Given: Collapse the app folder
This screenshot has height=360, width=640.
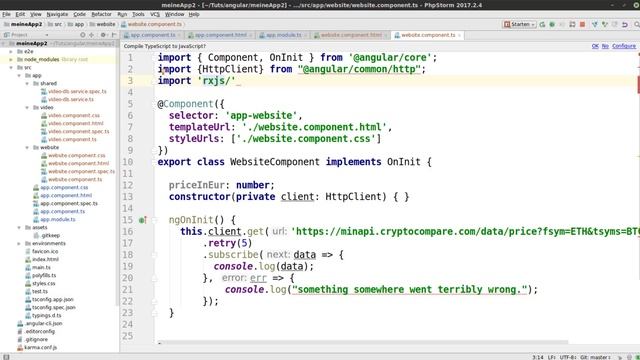Looking at the screenshot, I should click(19, 76).
